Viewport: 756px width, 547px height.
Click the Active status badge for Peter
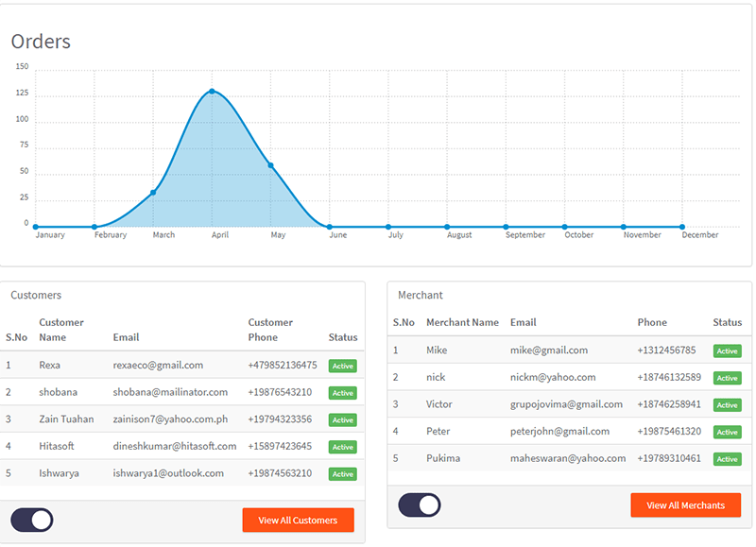tap(727, 432)
